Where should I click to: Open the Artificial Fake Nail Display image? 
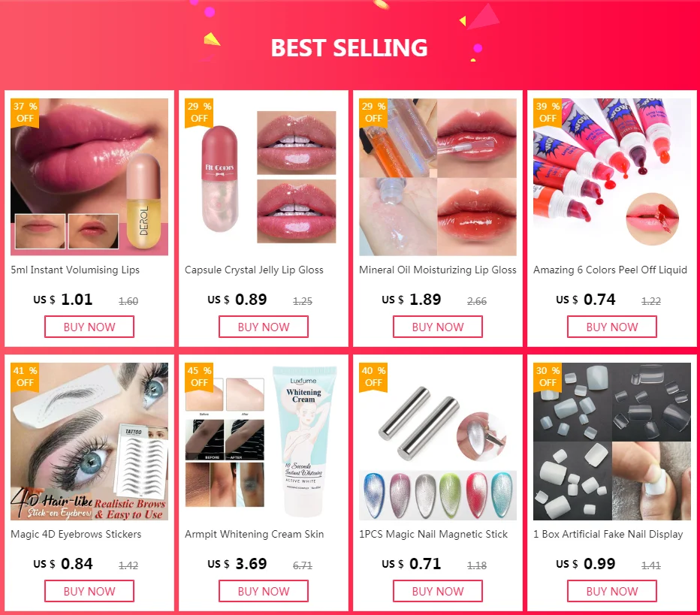612,441
